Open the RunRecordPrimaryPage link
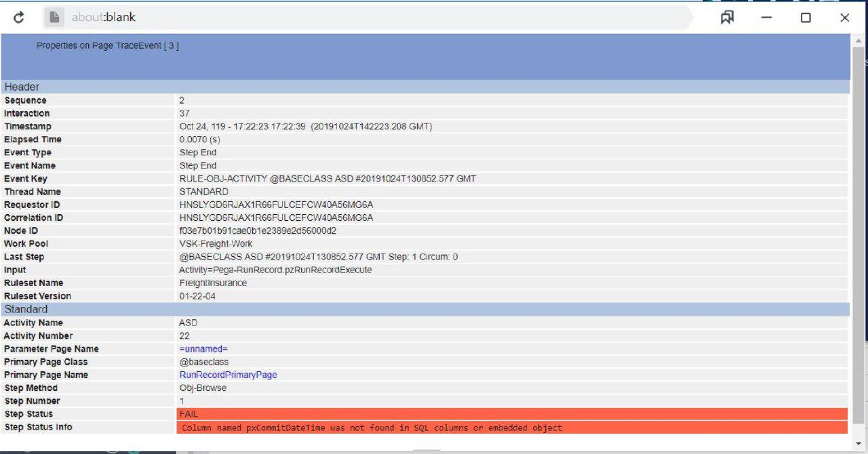 [228, 375]
